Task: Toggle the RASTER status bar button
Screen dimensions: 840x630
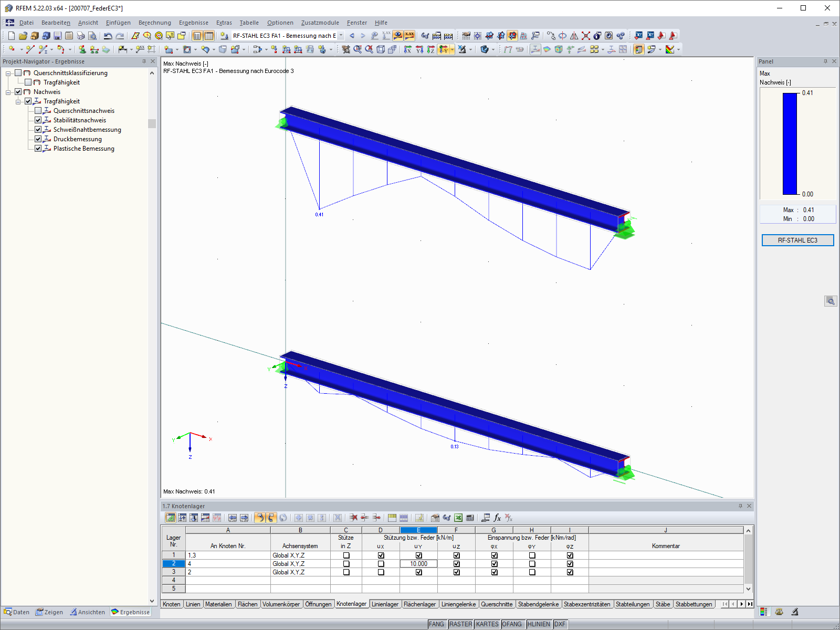Action: pos(460,624)
